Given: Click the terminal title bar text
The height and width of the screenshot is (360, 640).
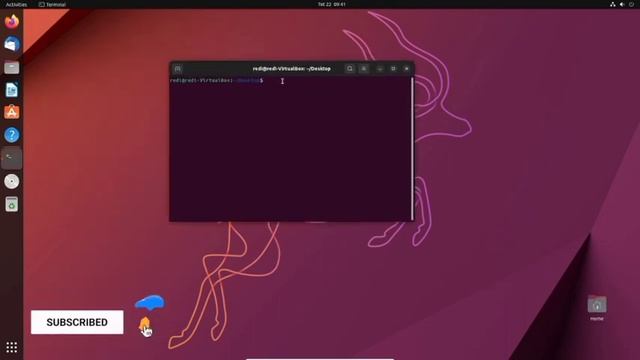Looking at the screenshot, I should tap(291, 69).
